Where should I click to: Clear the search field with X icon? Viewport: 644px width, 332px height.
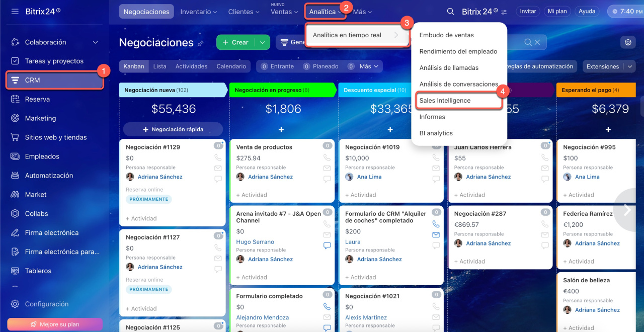(x=537, y=42)
